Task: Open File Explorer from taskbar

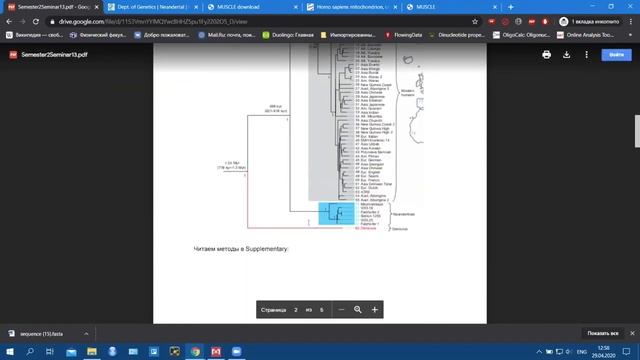Action: [92, 351]
